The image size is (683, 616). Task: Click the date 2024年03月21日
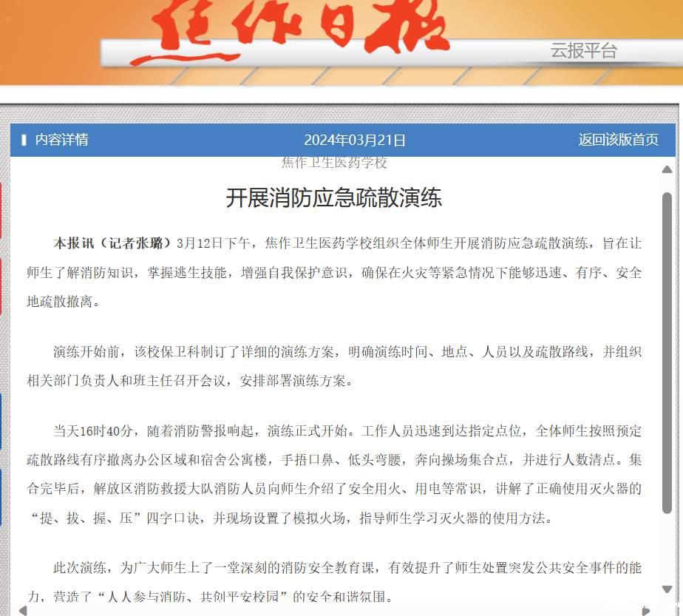355,141
